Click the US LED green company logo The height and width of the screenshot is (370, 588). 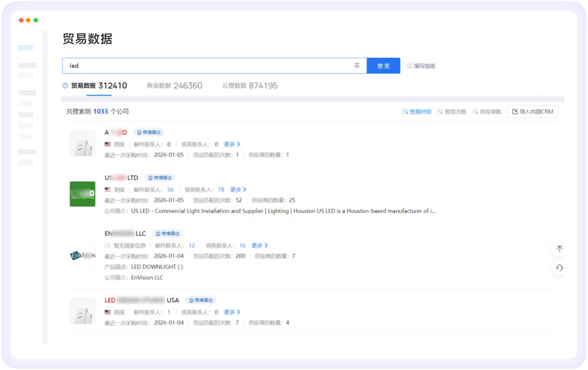click(82, 194)
